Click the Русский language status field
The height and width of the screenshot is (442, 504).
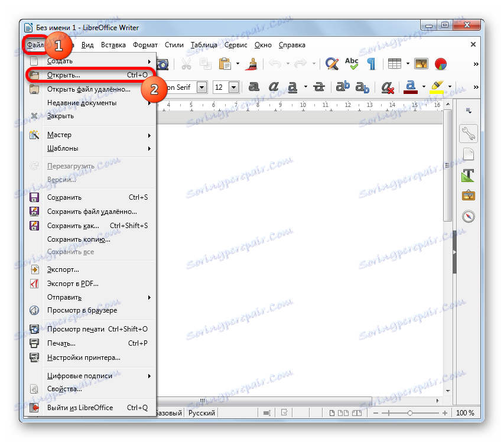[201, 413]
